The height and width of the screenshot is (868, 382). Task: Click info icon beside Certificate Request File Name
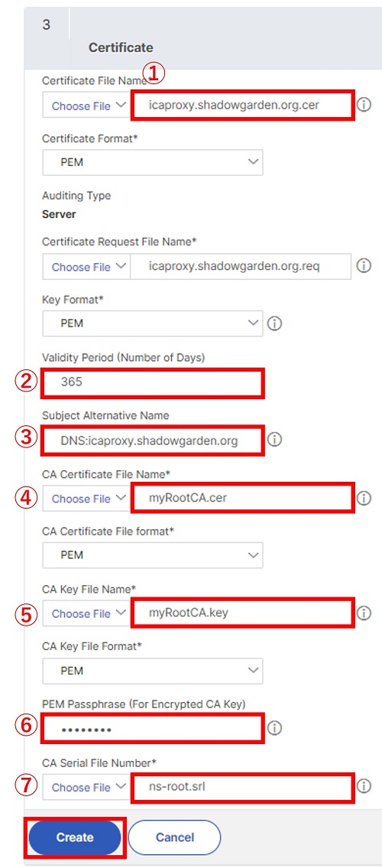[364, 266]
